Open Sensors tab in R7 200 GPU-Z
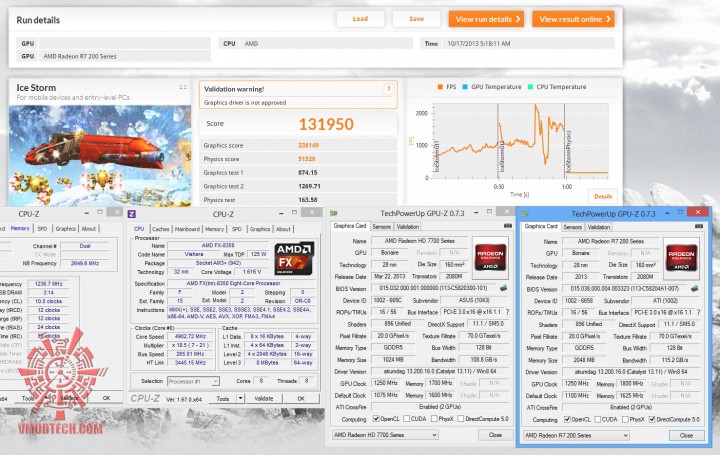The image size is (720, 455). [x=573, y=227]
